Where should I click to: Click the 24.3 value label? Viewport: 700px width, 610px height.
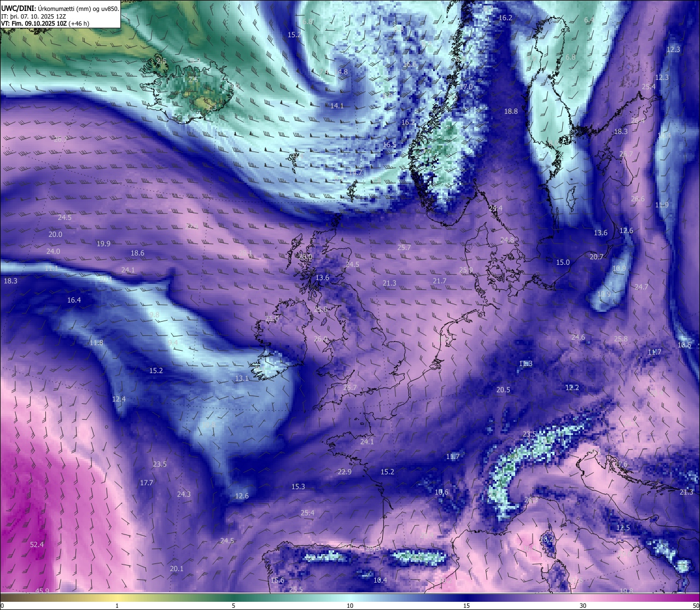[184, 494]
